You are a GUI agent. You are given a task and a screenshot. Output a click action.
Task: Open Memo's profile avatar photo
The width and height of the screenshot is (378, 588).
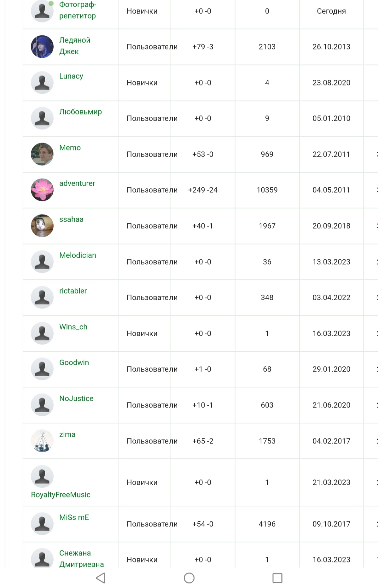coord(42,154)
